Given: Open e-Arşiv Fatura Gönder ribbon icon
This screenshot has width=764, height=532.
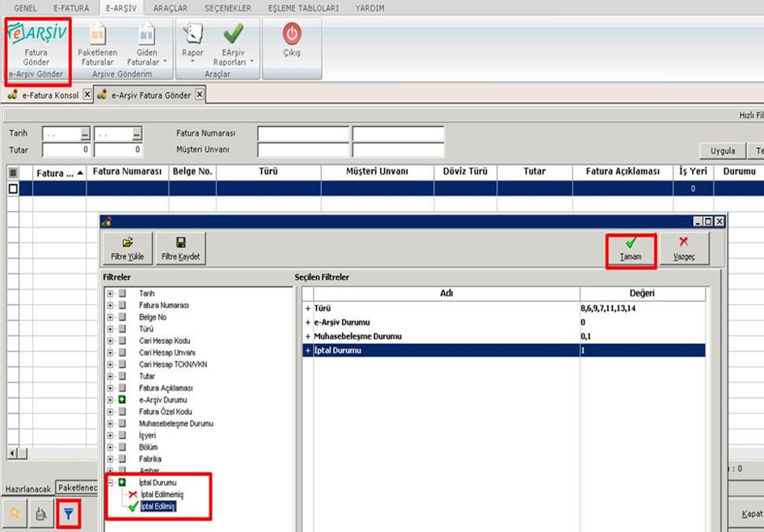Looking at the screenshot, I should (x=37, y=33).
